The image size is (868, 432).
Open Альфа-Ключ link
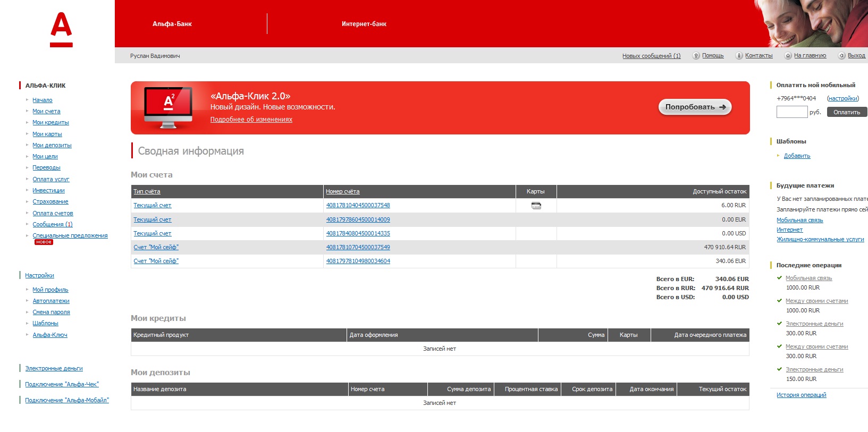point(50,335)
